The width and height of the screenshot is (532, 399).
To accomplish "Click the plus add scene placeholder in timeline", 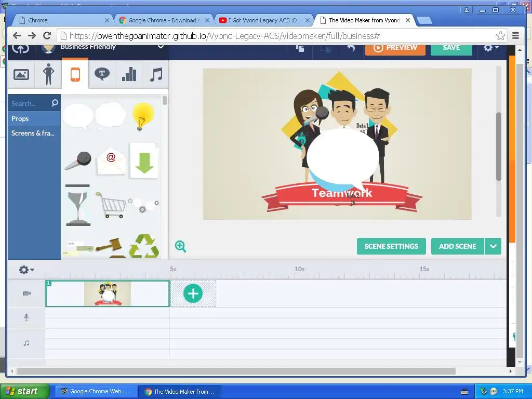I will pyautogui.click(x=193, y=294).
